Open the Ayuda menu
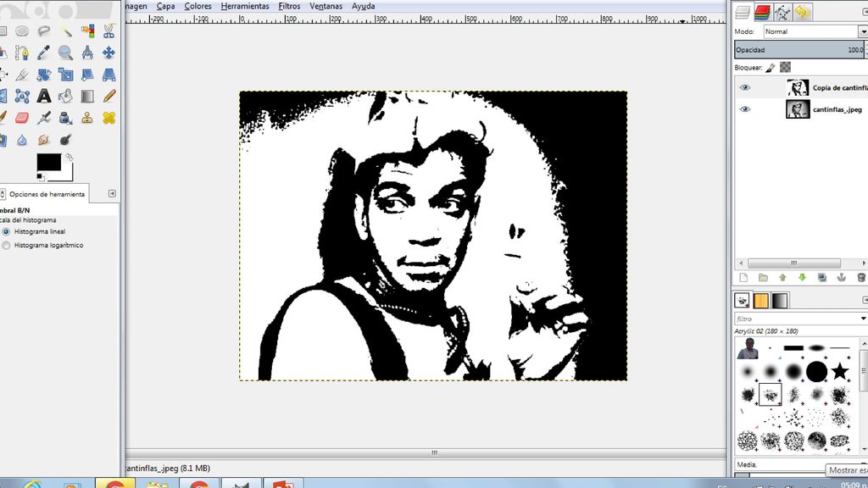 (363, 6)
